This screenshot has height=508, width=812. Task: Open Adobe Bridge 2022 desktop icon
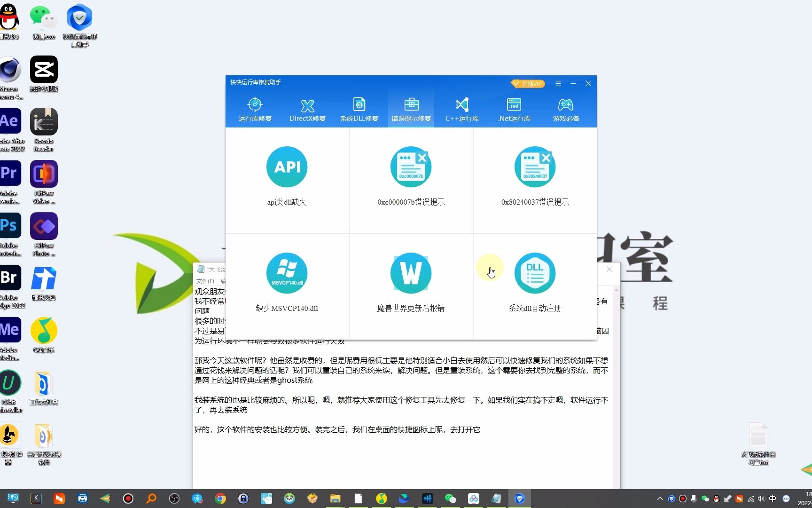point(11,287)
